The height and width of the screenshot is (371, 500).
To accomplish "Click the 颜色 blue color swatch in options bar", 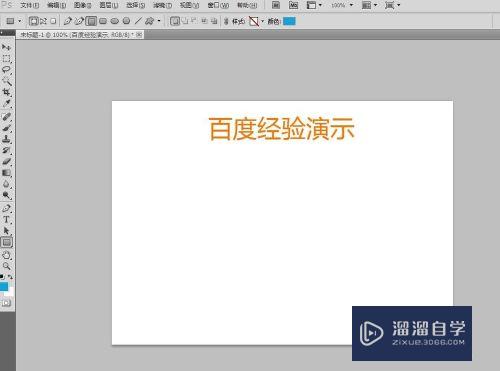I will tap(289, 21).
